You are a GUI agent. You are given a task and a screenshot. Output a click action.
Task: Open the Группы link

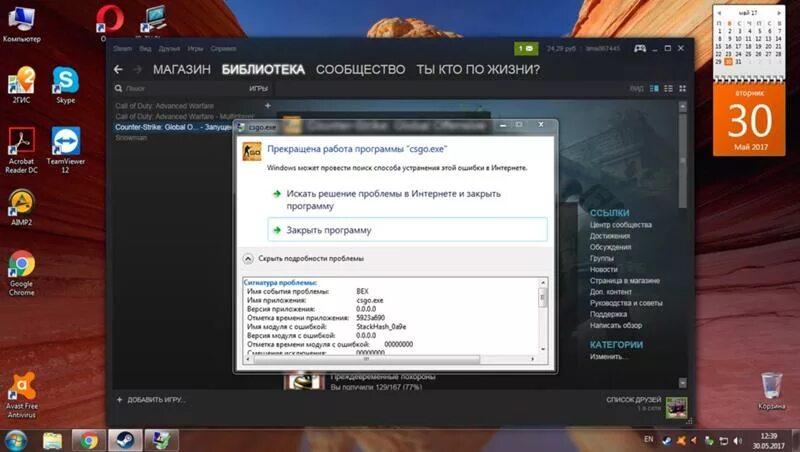pyautogui.click(x=602, y=259)
